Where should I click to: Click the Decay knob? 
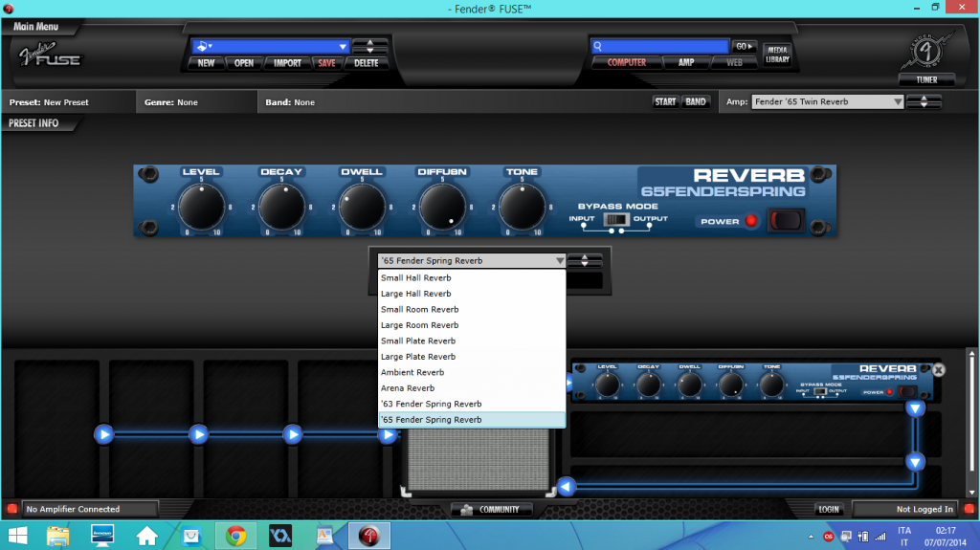click(281, 207)
